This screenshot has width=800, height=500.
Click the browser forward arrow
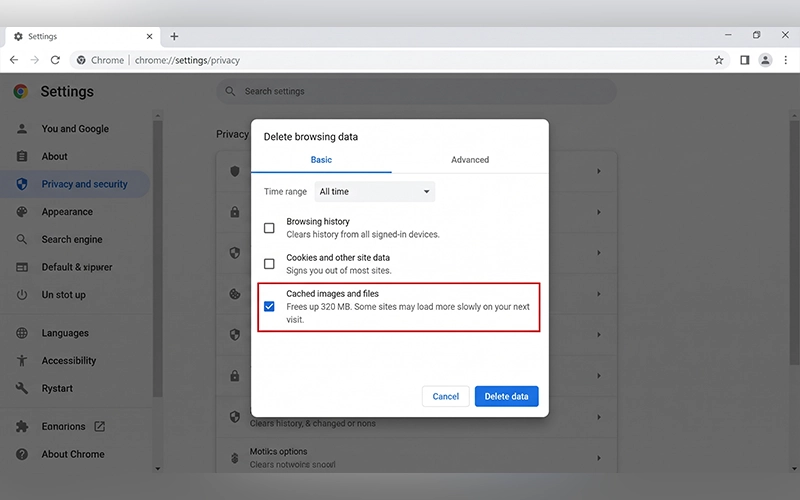click(x=34, y=60)
